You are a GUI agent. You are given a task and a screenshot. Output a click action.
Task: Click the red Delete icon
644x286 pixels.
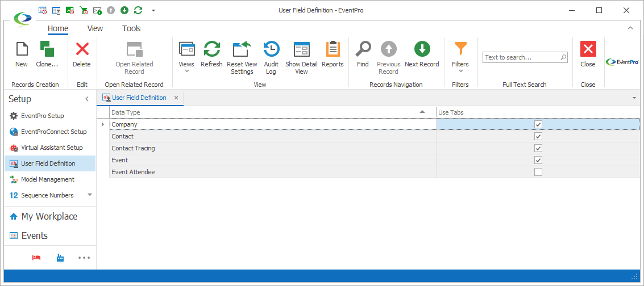point(82,49)
